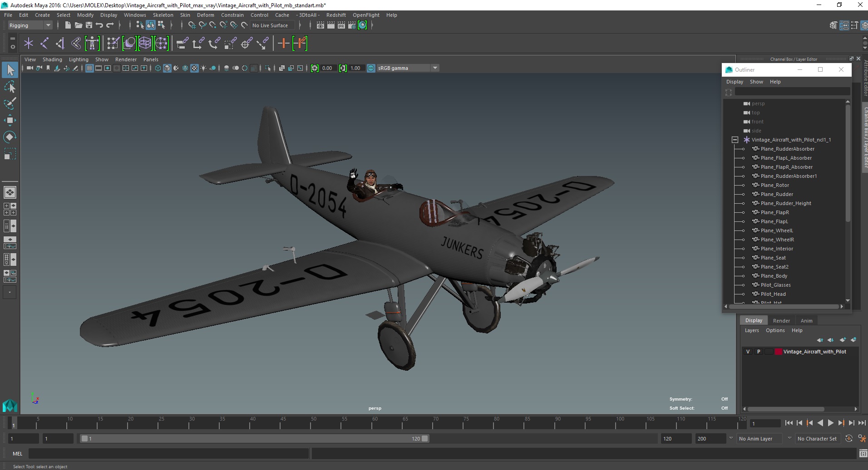The width and height of the screenshot is (868, 470).
Task: Open Render Settings clapboard gear icon
Action: [352, 25]
